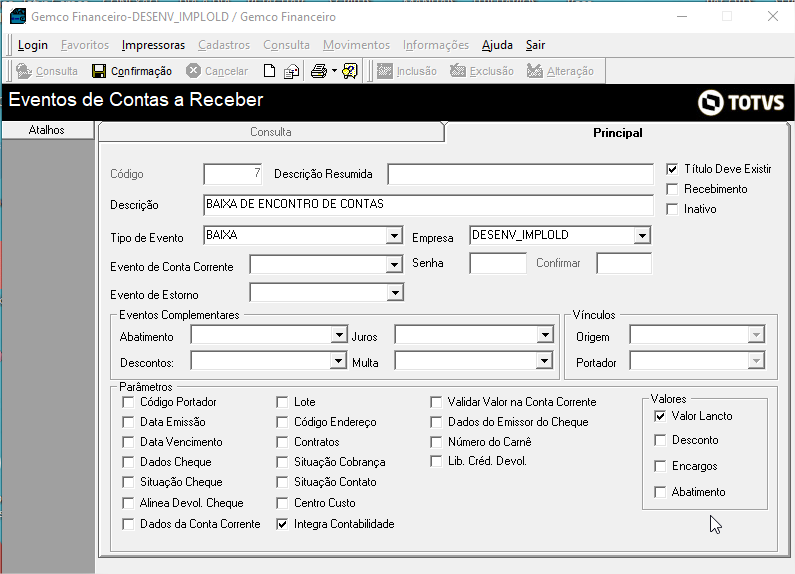The width and height of the screenshot is (795, 574).
Task: Click the Confirmação button label
Action: (x=141, y=71)
